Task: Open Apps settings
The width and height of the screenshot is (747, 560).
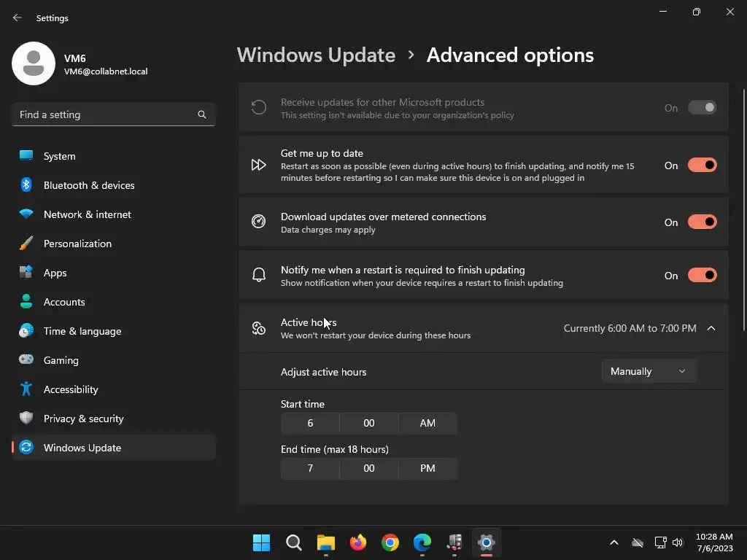Action: tap(113, 273)
